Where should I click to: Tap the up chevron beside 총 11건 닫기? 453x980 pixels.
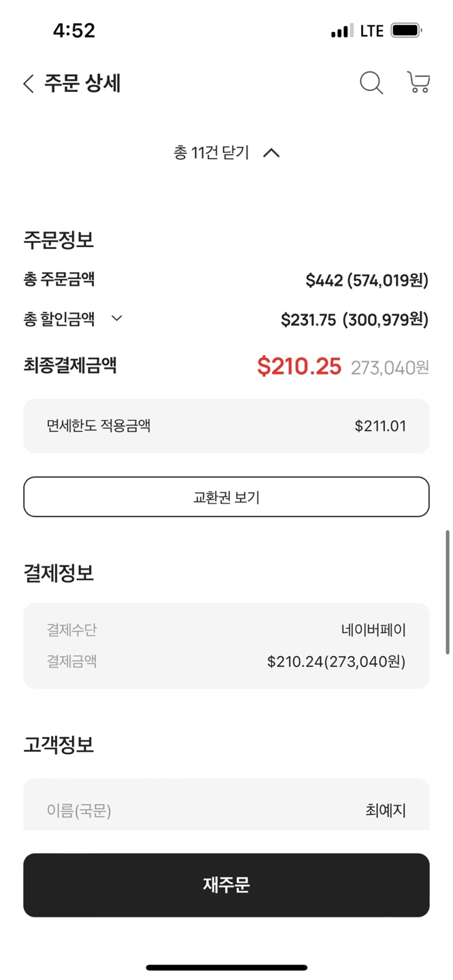click(x=271, y=153)
